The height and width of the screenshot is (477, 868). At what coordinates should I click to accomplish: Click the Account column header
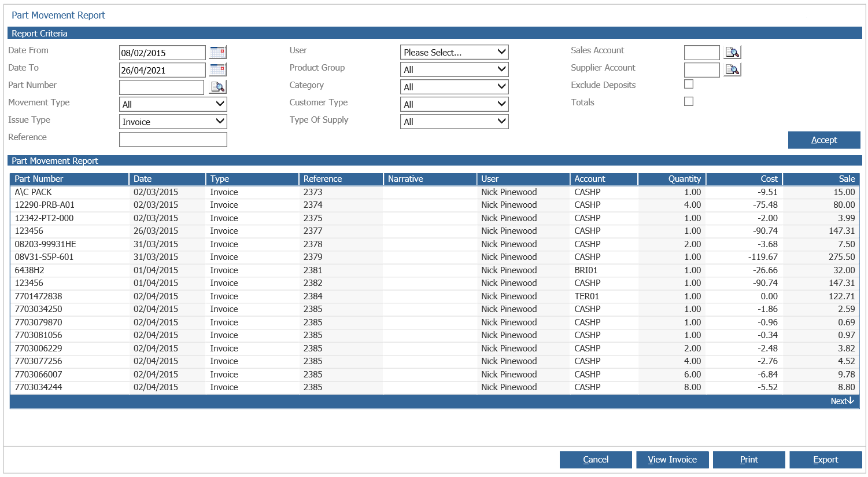(x=604, y=179)
